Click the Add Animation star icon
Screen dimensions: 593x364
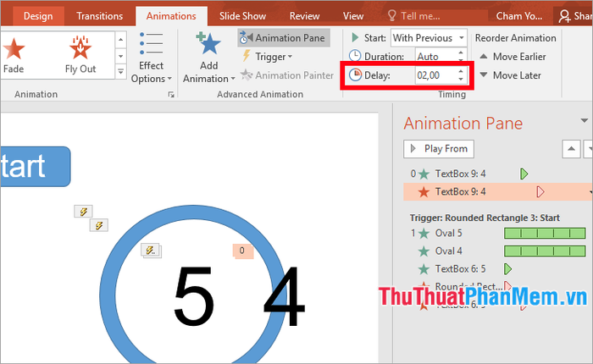(208, 44)
